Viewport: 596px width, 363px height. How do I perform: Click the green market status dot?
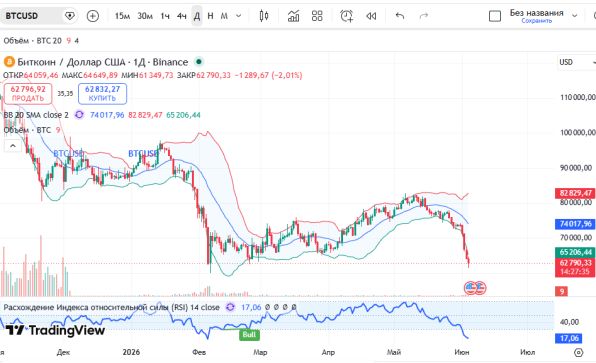[198, 62]
